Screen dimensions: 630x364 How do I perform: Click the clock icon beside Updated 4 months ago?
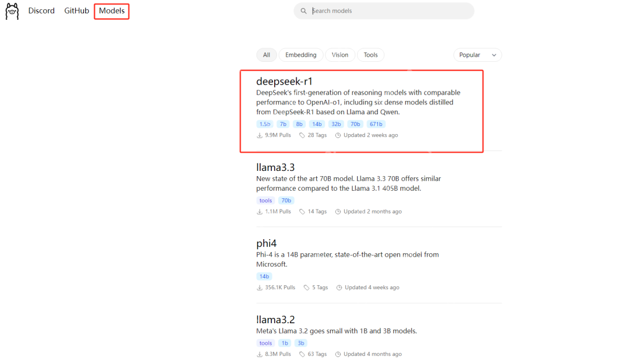coord(338,354)
